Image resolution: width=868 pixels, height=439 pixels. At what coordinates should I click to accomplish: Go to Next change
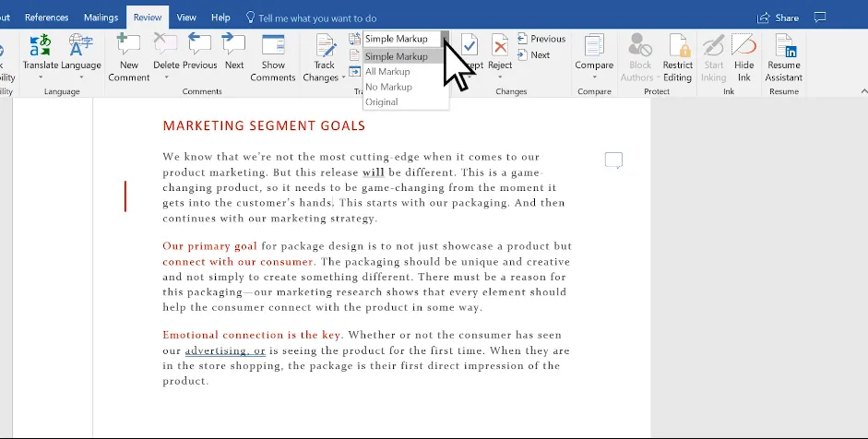(534, 54)
